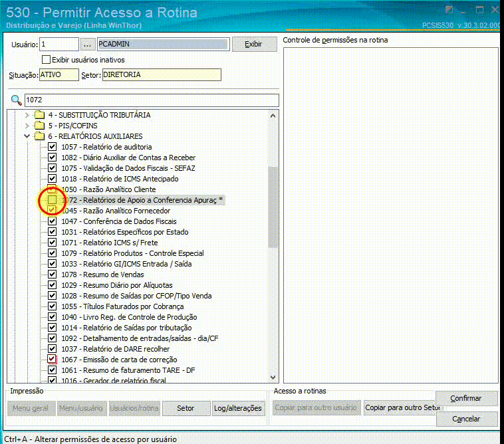Viewport: 504px width, 444px height.
Task: Select 1037 - Relatório de DARE recolher
Action: pos(116,348)
